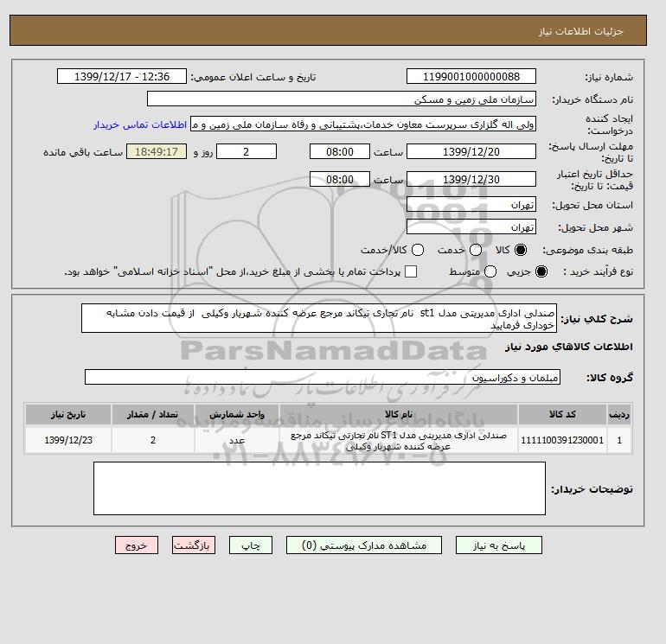Click the response deadline date 1399/12/20 field
Screen dimensions: 666x644
[x=471, y=151]
